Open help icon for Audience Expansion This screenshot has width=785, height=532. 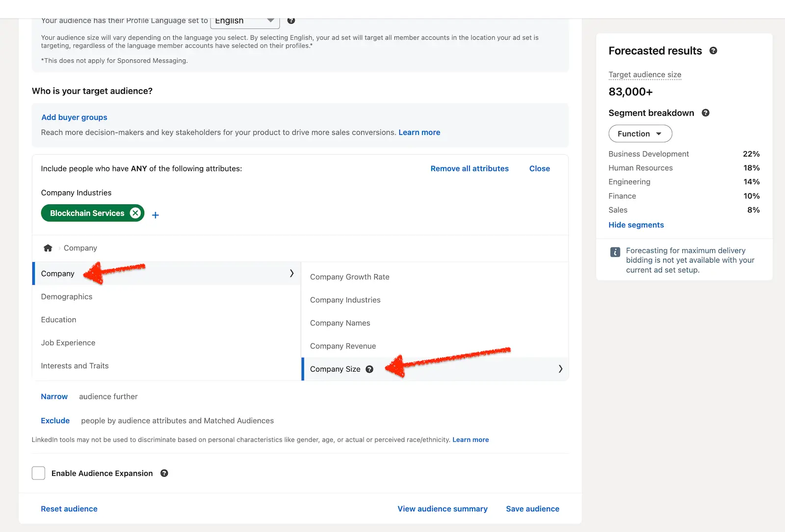click(x=164, y=473)
